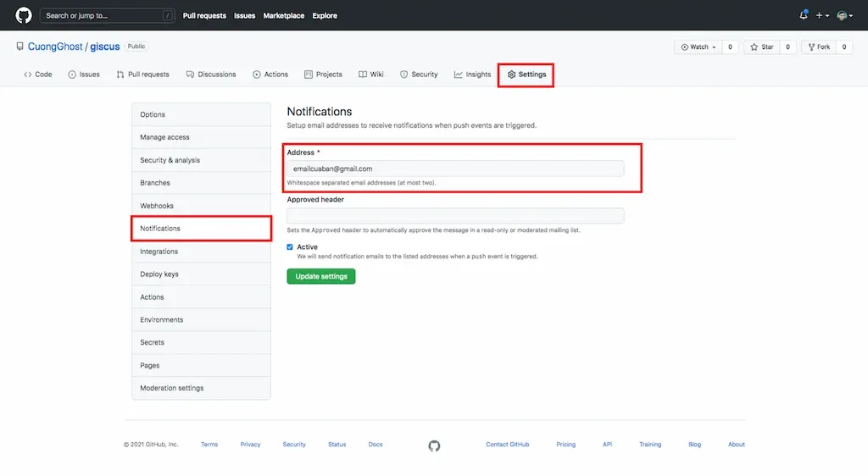Screen dimensions: 868x476
Task: Open the plus create-new dropdown
Action: (822, 15)
